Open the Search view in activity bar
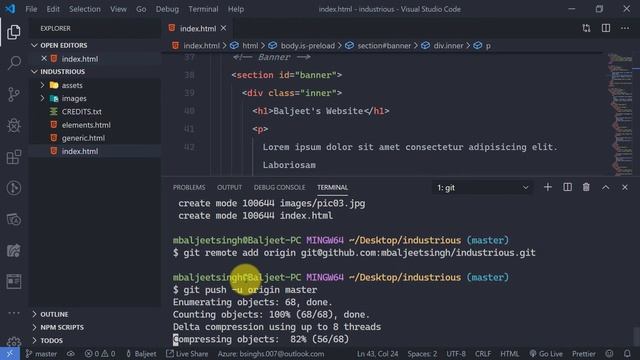This screenshot has height=360, width=640. [x=13, y=63]
